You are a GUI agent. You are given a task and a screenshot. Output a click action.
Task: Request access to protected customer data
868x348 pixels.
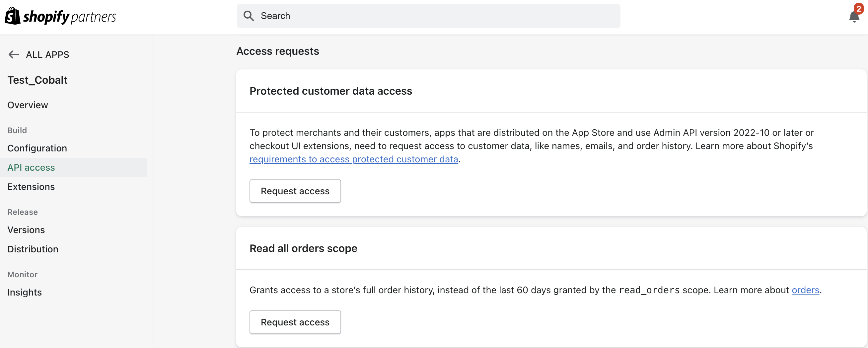pos(295,191)
